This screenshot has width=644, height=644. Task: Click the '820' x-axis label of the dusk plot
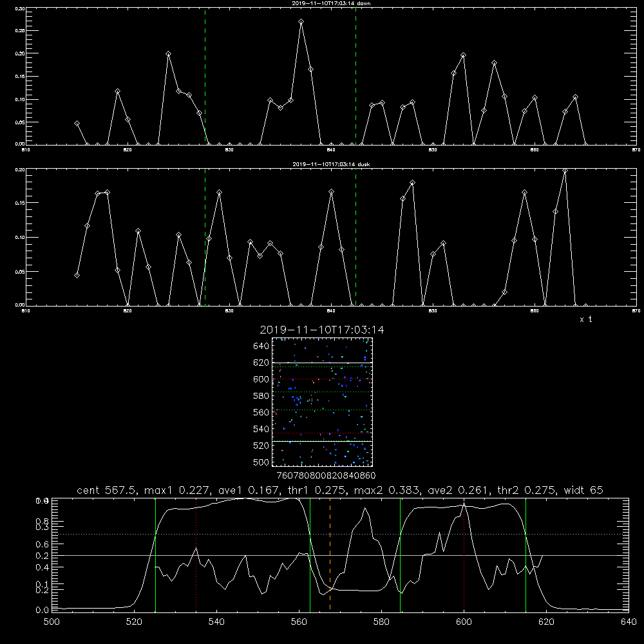[x=128, y=311]
